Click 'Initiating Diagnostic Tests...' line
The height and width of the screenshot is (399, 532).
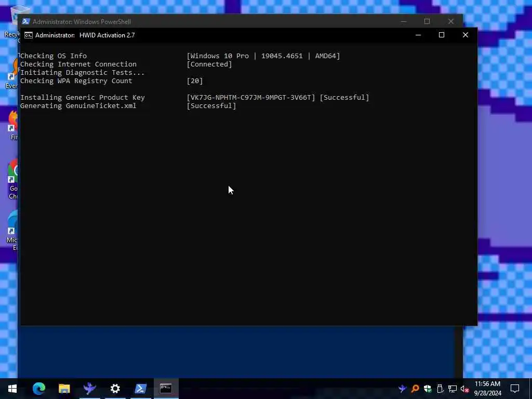click(83, 72)
